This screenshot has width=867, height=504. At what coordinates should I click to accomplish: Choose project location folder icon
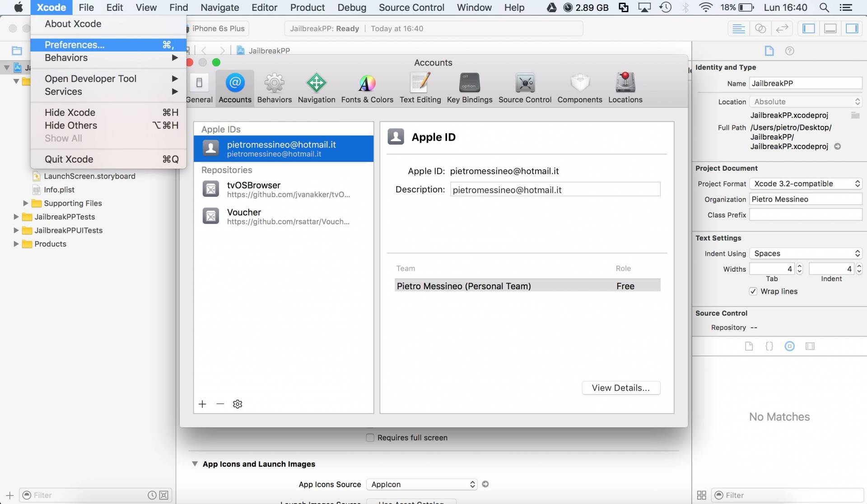(x=855, y=115)
